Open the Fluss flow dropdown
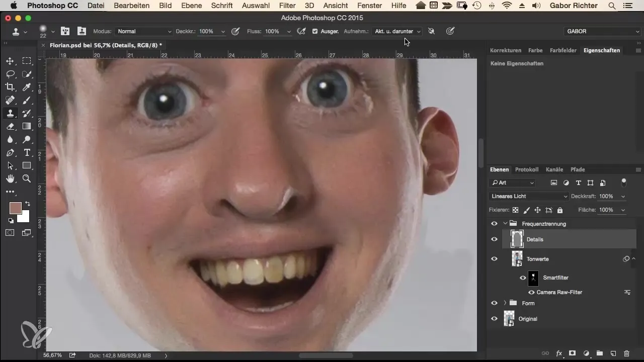Image resolution: width=644 pixels, height=362 pixels. point(289,31)
